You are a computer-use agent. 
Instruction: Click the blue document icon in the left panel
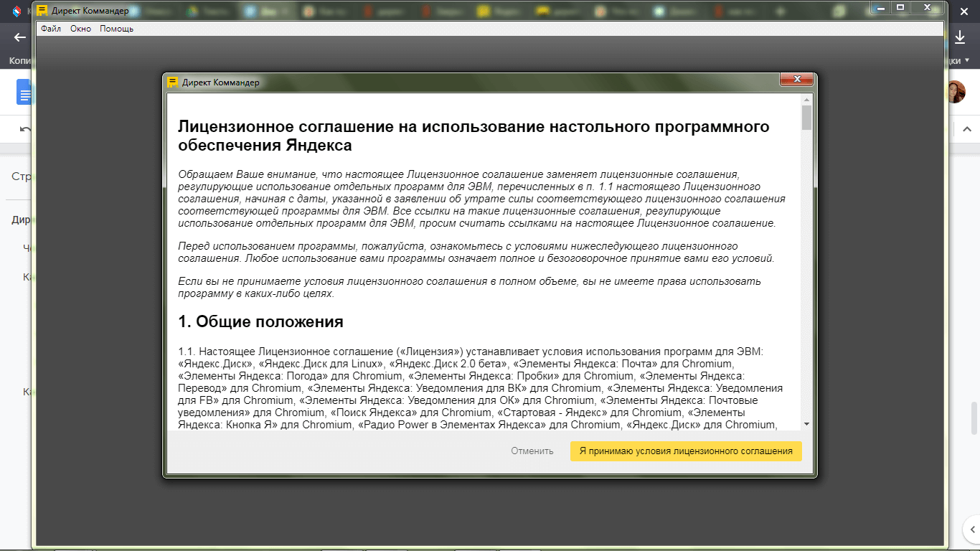click(x=24, y=91)
